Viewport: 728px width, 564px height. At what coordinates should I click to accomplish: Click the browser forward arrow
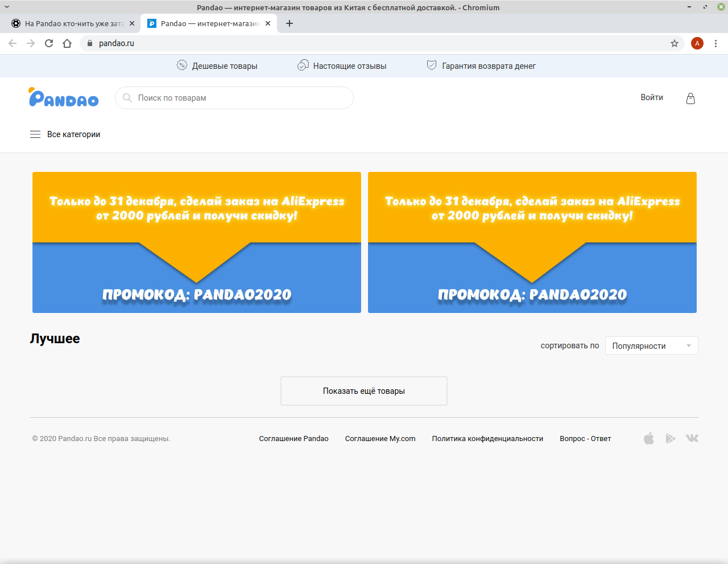pyautogui.click(x=31, y=43)
